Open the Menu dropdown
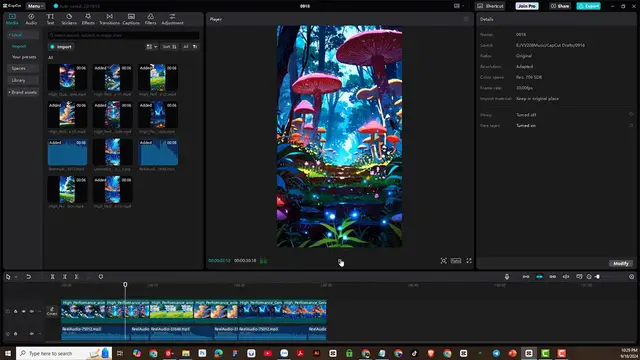640x360 pixels. (x=36, y=6)
